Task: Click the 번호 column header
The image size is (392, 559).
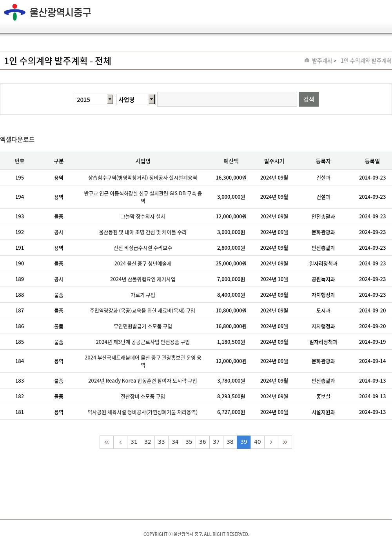Action: pyautogui.click(x=20, y=161)
